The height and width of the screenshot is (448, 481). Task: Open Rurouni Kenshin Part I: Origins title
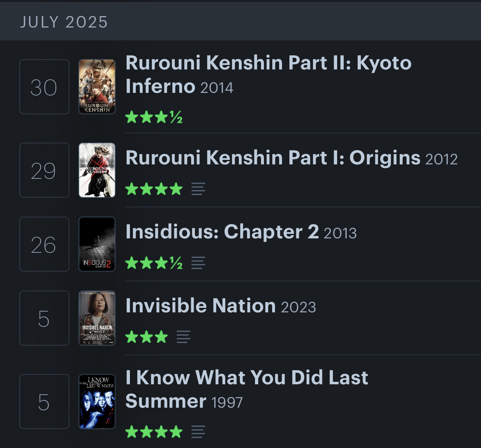[x=273, y=158]
